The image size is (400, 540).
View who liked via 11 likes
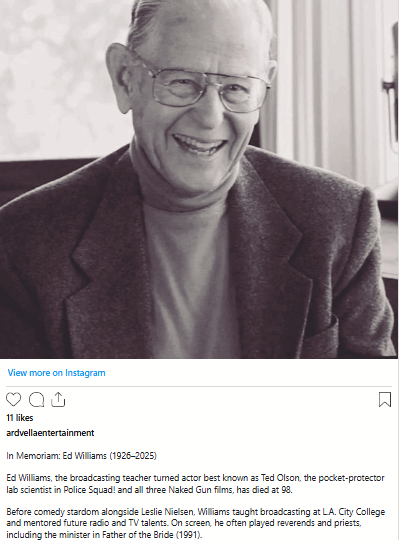coord(20,418)
